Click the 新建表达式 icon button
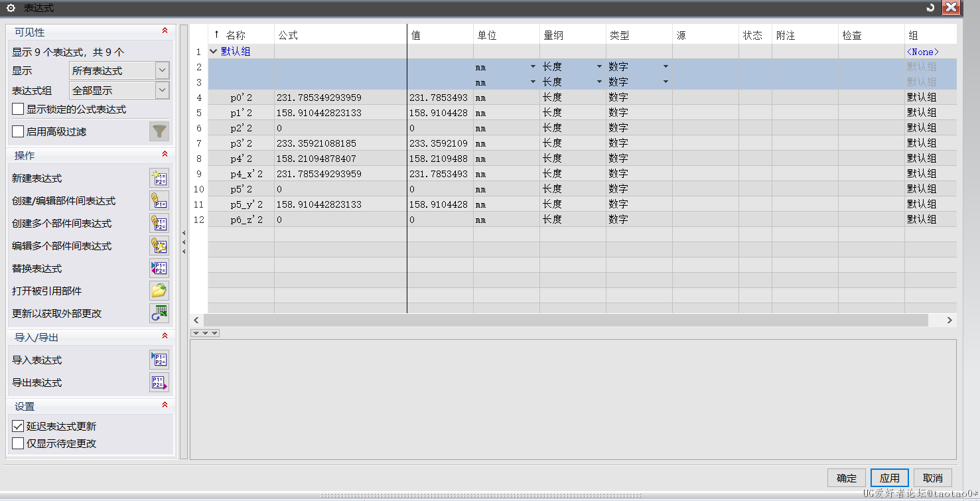This screenshot has height=501, width=980. click(159, 178)
